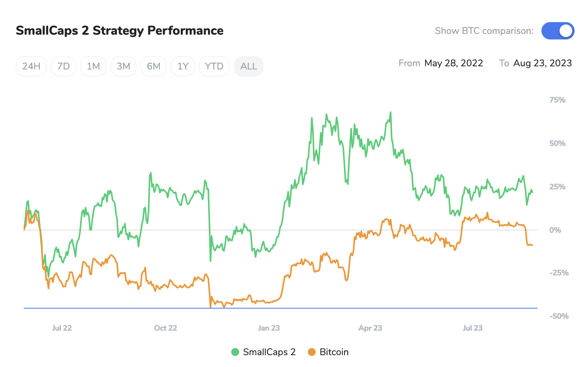Select the 24H time range
The height and width of the screenshot is (367, 588).
(31, 66)
